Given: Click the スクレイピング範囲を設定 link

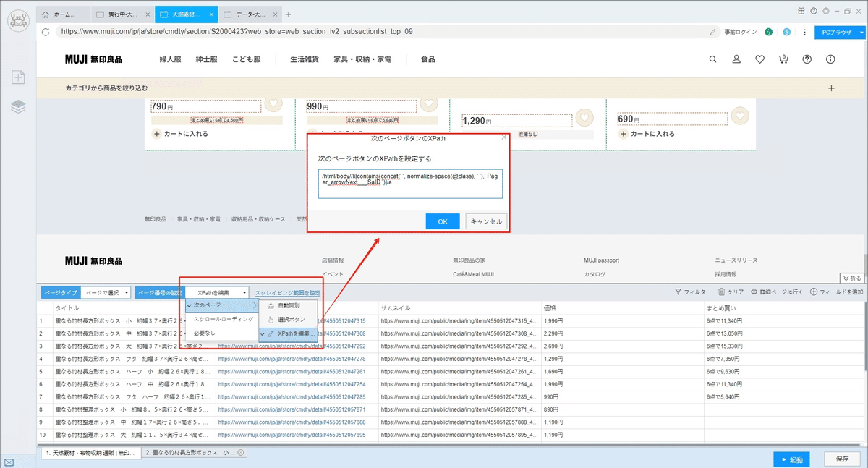Looking at the screenshot, I should pos(288,292).
